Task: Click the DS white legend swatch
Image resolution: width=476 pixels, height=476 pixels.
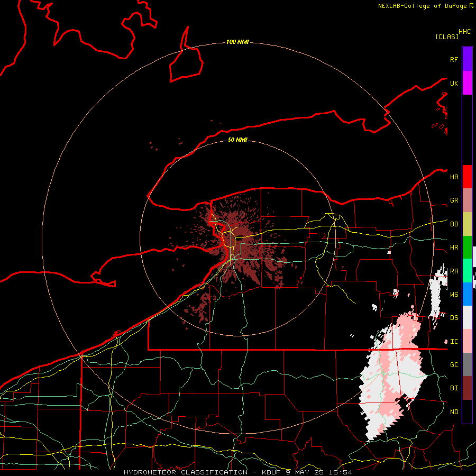Action: tap(467, 317)
